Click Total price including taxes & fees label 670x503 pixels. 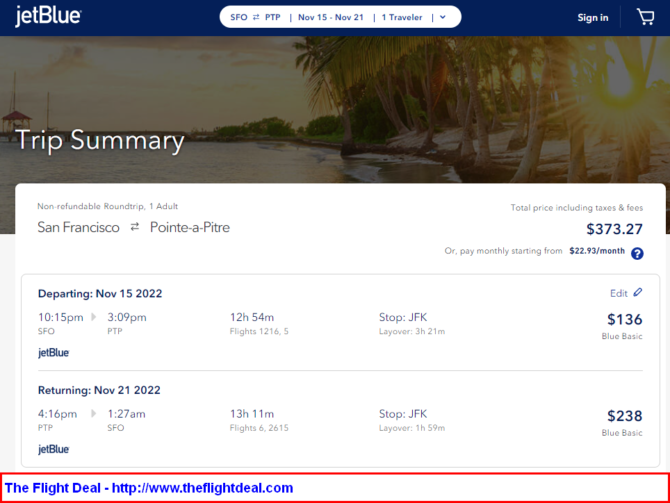click(577, 208)
